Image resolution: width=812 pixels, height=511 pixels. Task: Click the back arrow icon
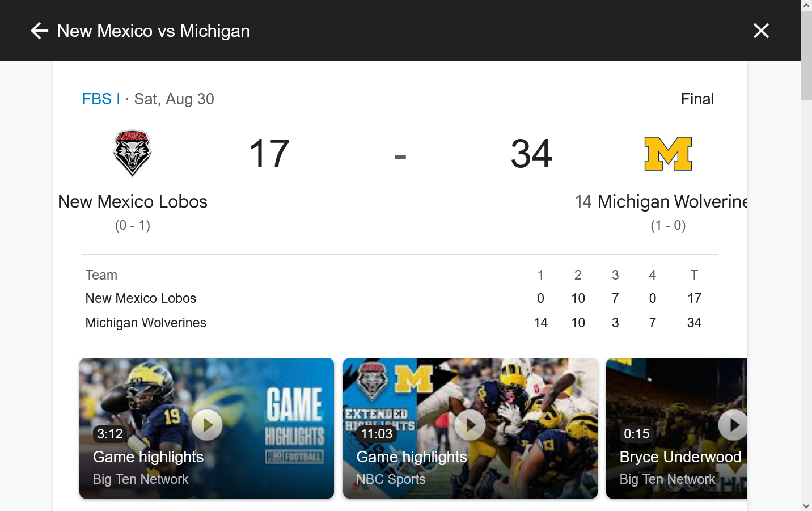(x=39, y=31)
